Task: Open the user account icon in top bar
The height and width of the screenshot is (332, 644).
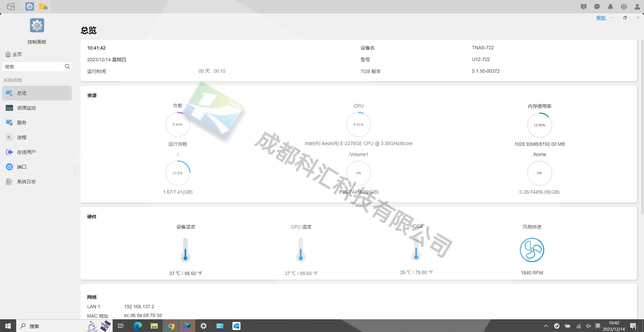Action: tap(637, 7)
